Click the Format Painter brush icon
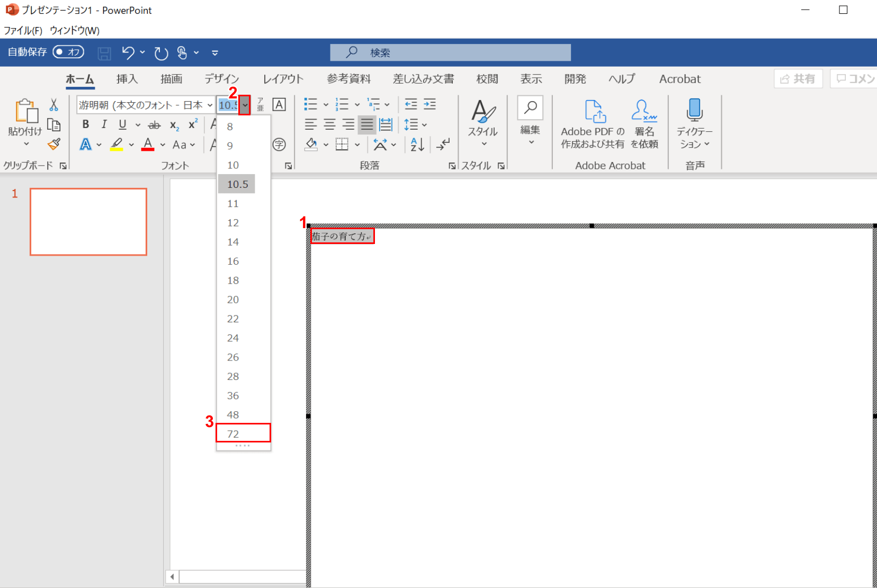The image size is (877, 588). click(x=53, y=144)
